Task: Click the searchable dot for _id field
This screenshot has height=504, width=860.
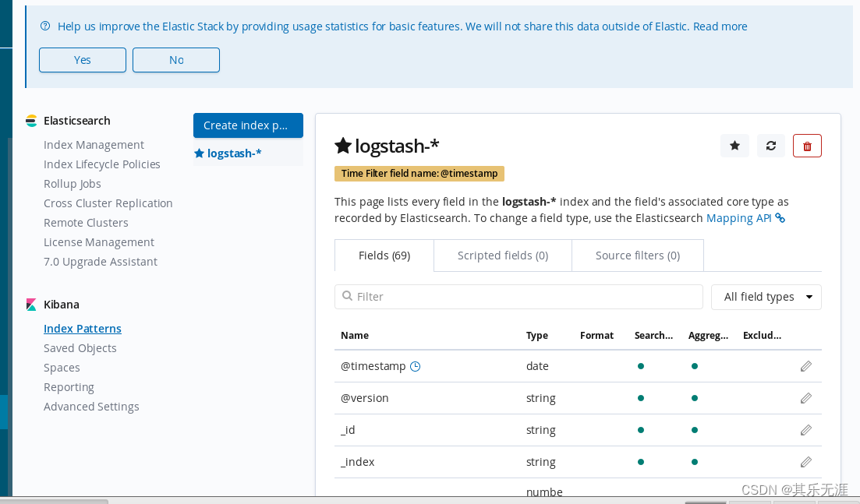Action: point(640,429)
